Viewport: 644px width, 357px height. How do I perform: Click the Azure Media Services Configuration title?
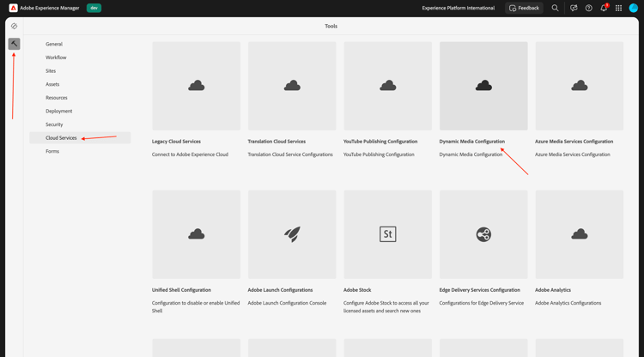click(574, 142)
